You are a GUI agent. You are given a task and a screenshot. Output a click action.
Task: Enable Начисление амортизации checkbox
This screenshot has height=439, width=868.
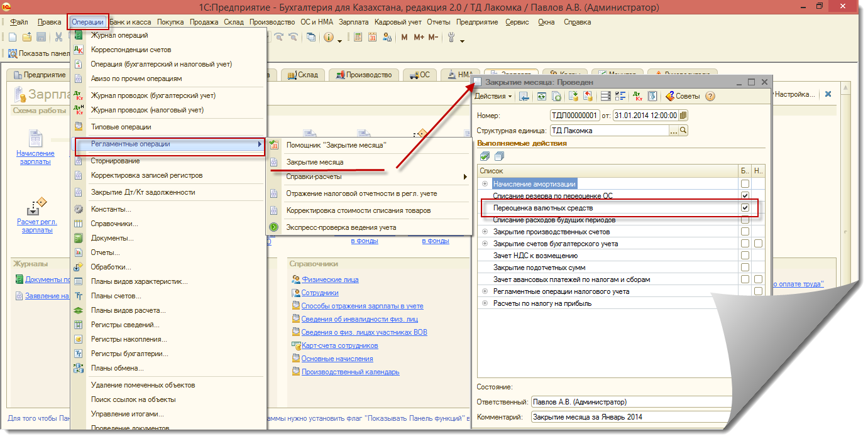click(745, 184)
